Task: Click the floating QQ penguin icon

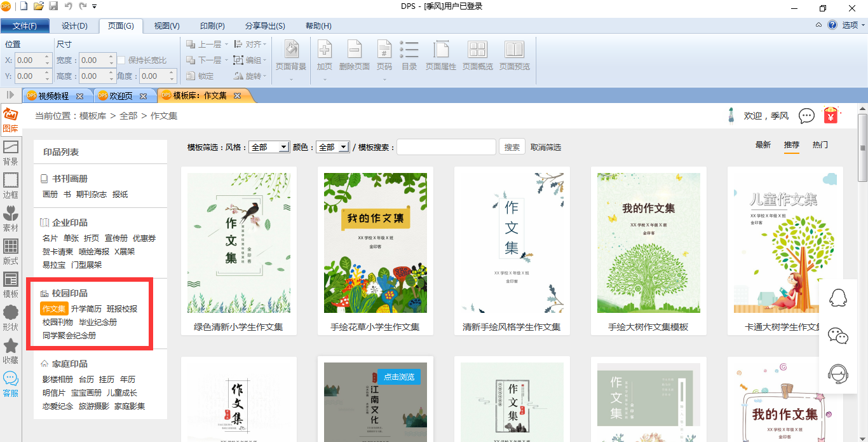Action: click(x=839, y=297)
